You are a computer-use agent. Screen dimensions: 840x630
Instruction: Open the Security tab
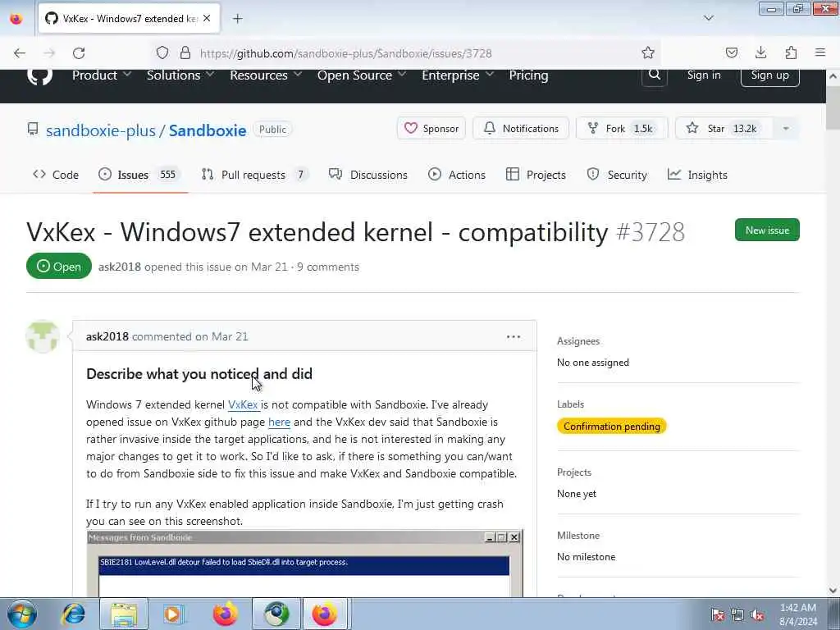coord(617,175)
